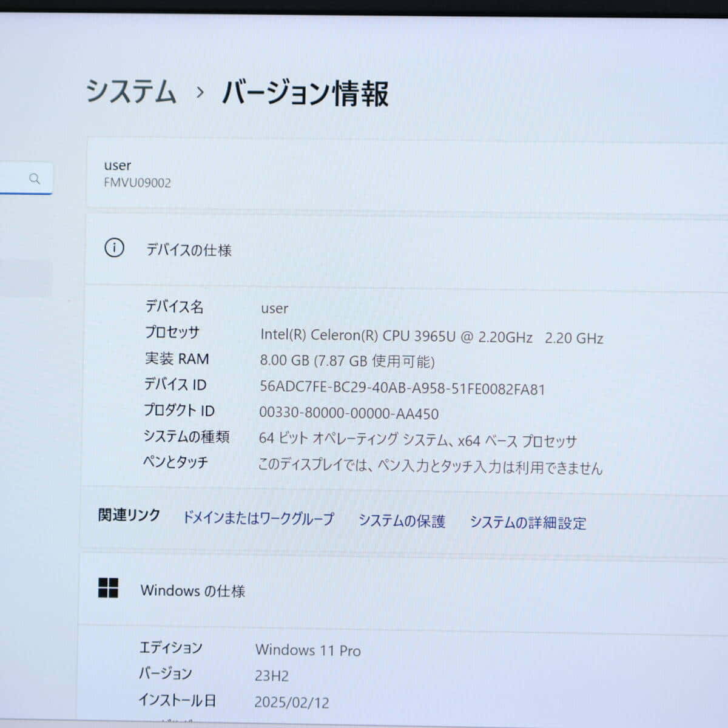Click the 実装 RAM label

(177, 359)
